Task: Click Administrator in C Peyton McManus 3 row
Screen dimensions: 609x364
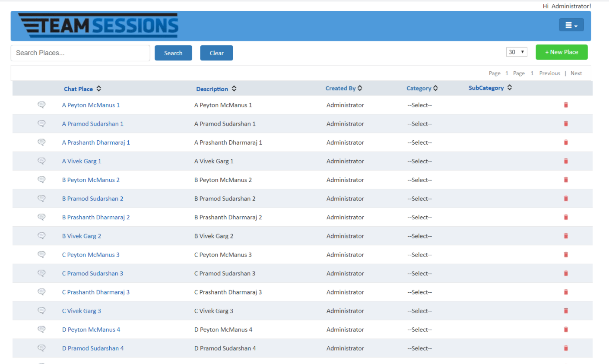Action: point(345,255)
